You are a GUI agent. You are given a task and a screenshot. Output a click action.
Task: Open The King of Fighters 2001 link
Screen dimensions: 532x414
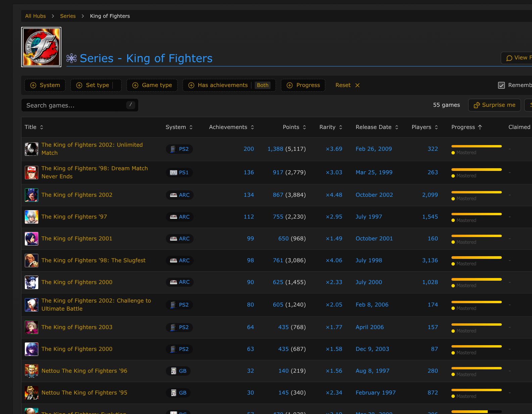click(x=77, y=239)
